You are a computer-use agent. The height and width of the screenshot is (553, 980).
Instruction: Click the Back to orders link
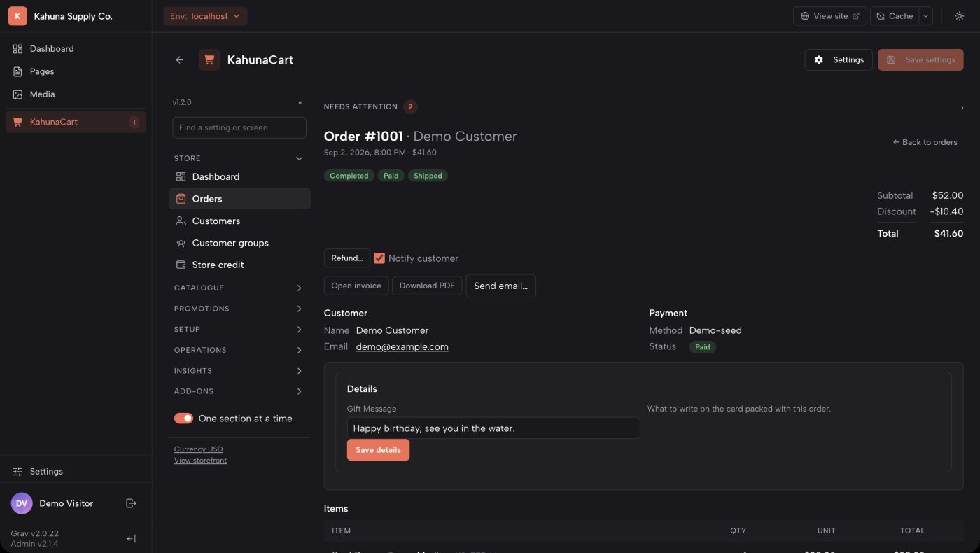[925, 142]
